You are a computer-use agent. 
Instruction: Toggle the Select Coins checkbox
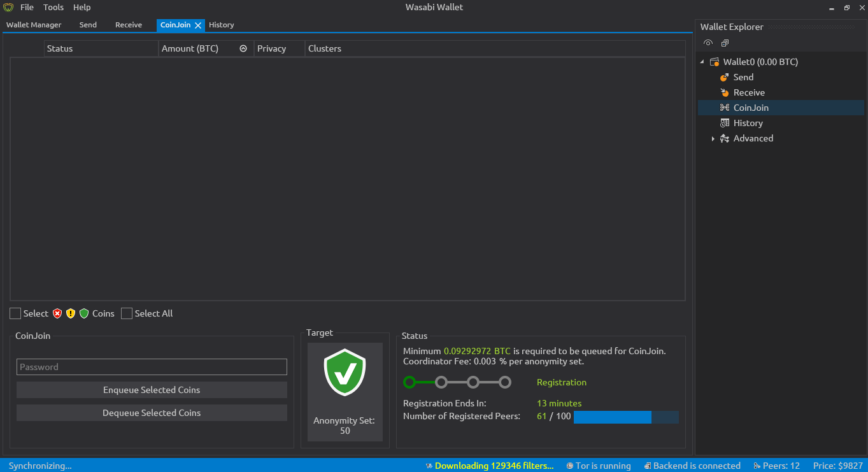15,313
